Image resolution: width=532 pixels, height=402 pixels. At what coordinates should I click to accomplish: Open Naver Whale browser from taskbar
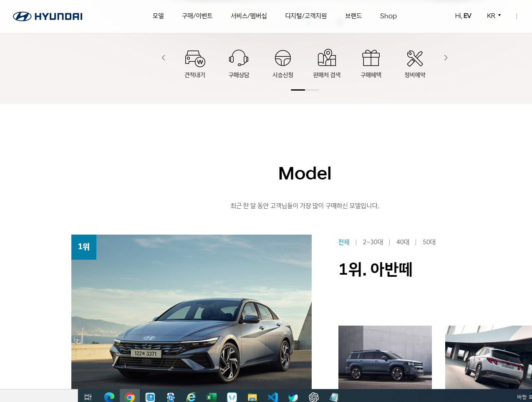coord(293,397)
